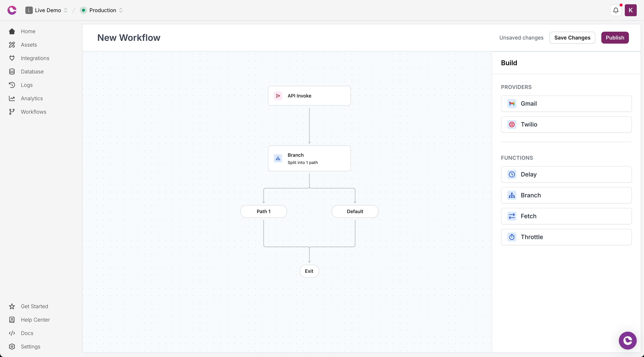Select the Default branch path

(355, 211)
